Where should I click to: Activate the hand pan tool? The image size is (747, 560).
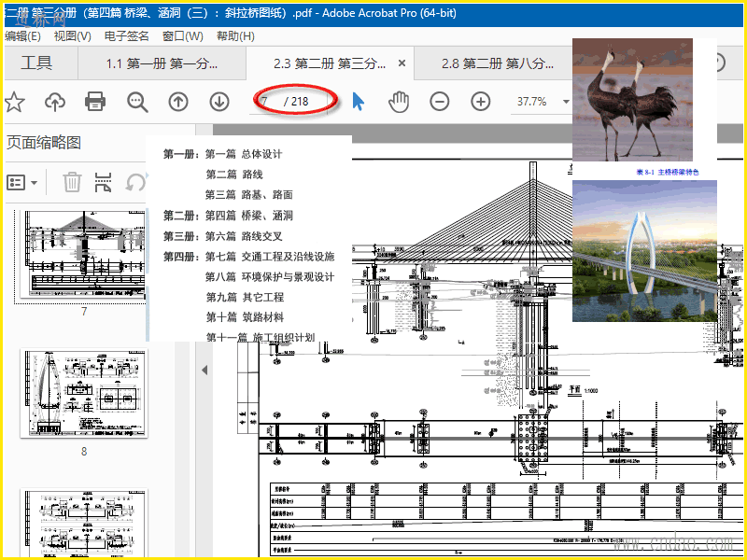[399, 102]
